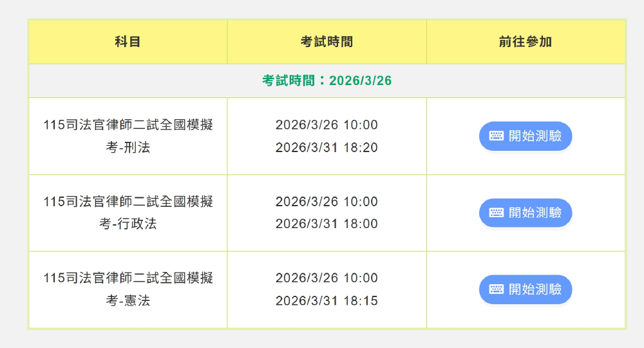Click the 考試時間 column header

(x=327, y=42)
